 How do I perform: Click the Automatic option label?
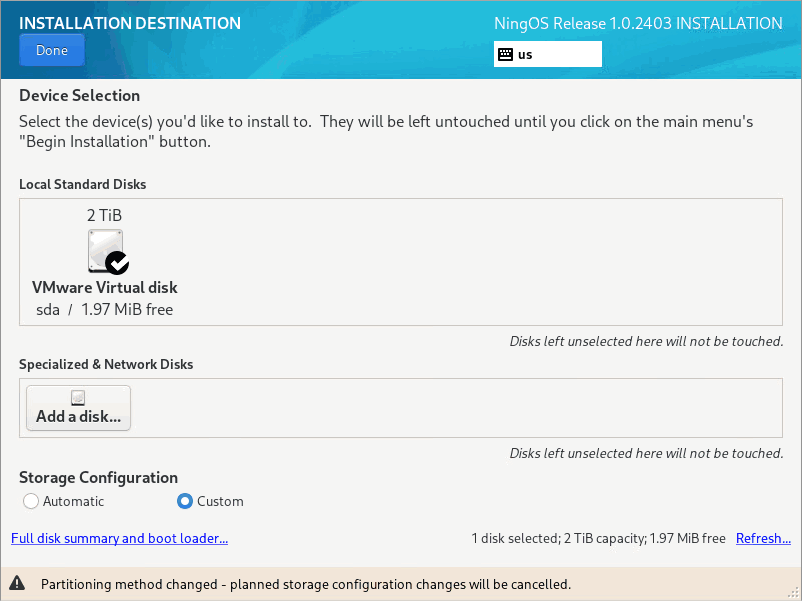tap(73, 501)
